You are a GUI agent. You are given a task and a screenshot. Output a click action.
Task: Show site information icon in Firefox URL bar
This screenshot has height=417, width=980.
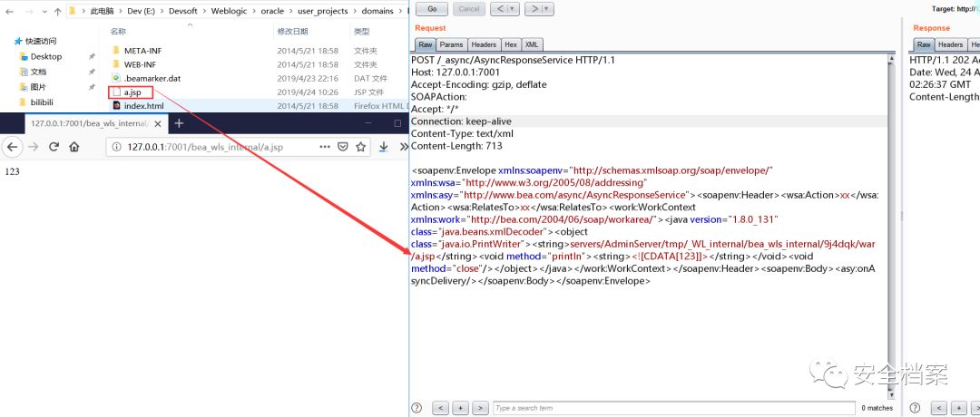point(117,147)
